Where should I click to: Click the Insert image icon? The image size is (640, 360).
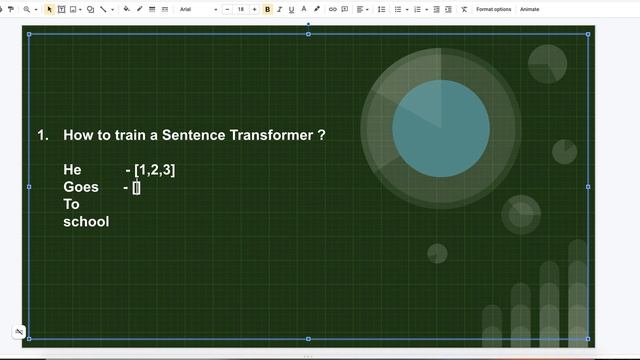pos(73,9)
